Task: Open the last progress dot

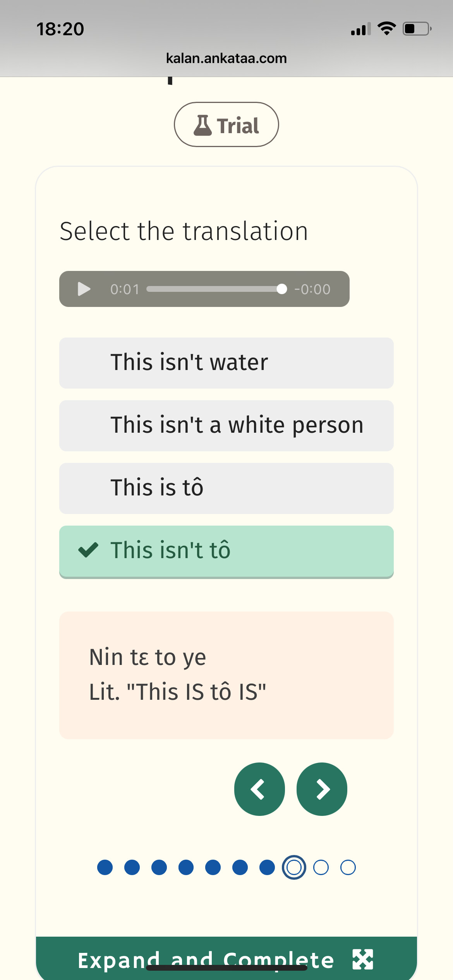Action: [x=348, y=867]
